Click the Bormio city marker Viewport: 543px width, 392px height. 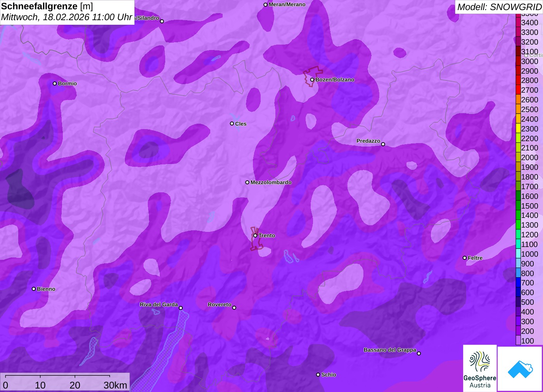(55, 83)
